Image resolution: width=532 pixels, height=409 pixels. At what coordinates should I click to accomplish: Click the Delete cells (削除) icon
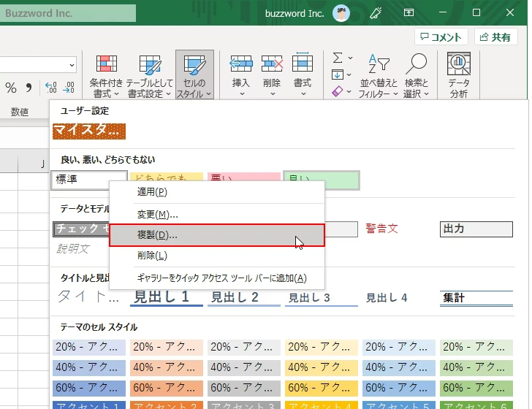click(x=272, y=64)
